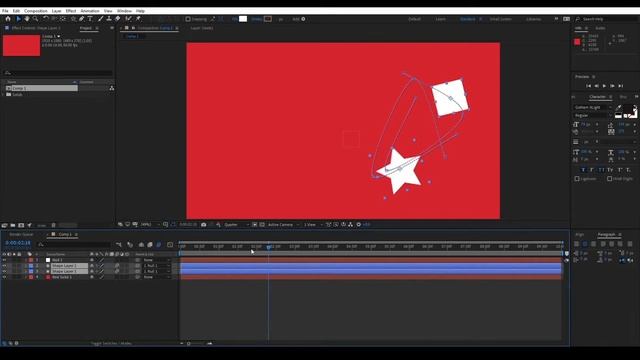Hide the Null 1 layer with its eye icon
Viewport: 640px width, 360px height.
pyautogui.click(x=4, y=260)
